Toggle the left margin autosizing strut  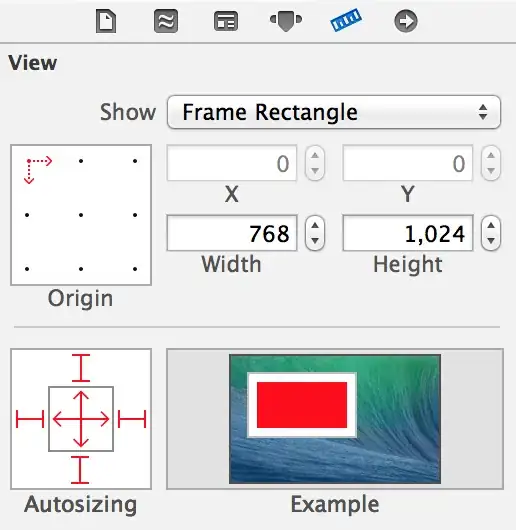[30, 419]
